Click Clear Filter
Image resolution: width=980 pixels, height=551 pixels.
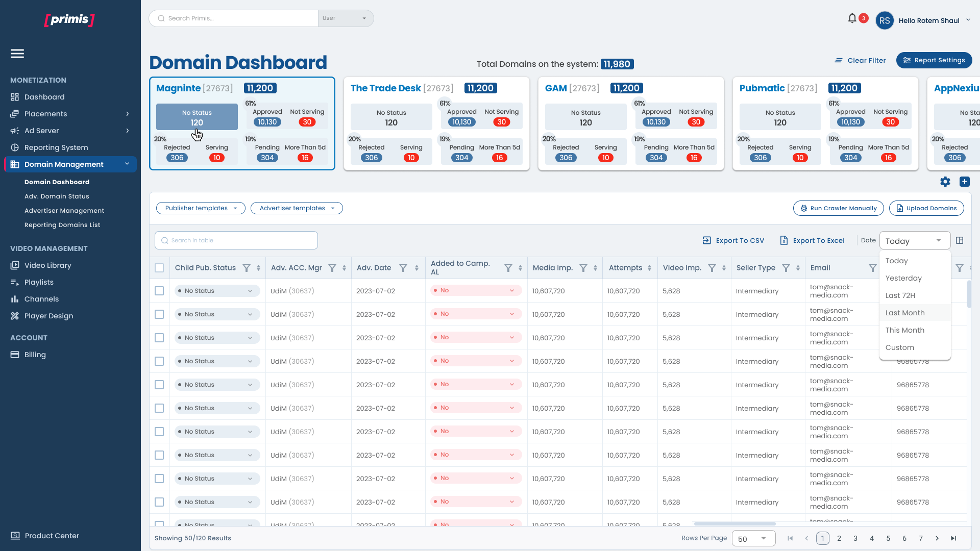pos(860,60)
